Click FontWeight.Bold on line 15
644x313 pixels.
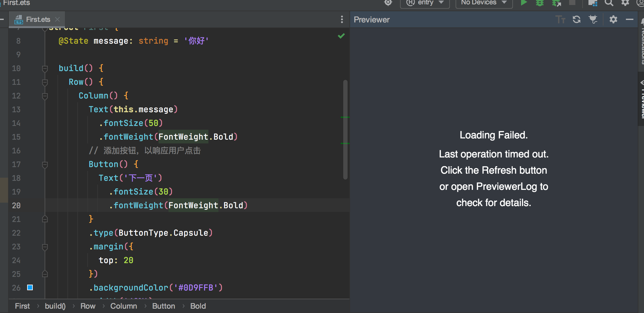196,137
